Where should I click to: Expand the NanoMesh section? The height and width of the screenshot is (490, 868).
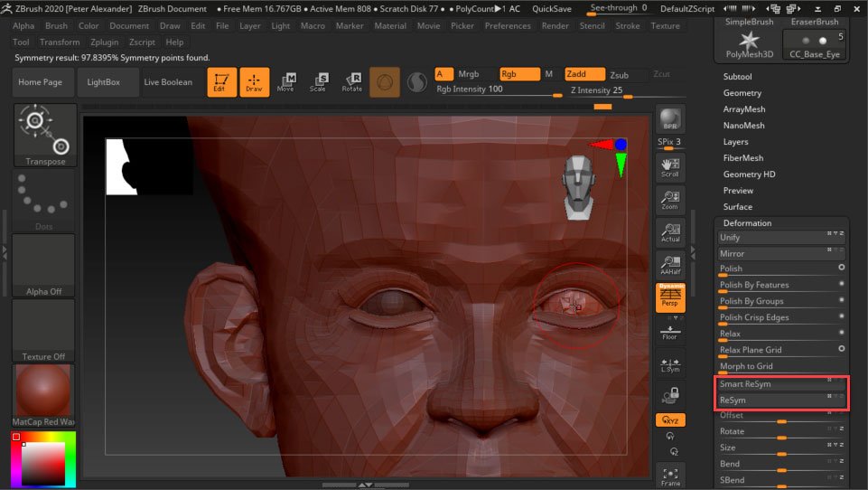click(743, 126)
